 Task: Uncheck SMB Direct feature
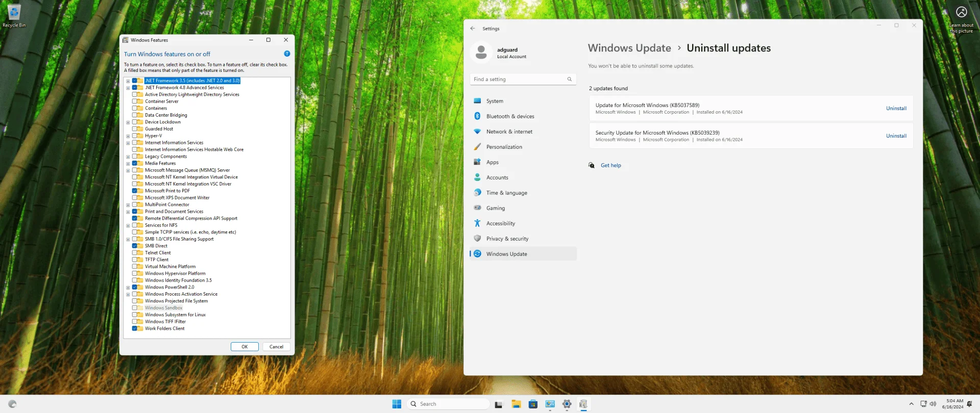pos(134,246)
